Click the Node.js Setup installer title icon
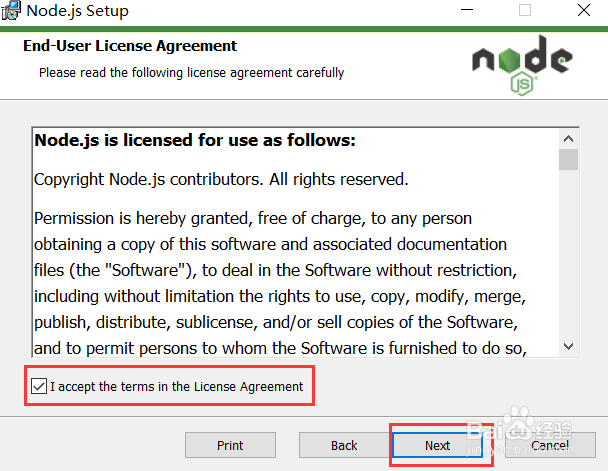 coord(13,11)
